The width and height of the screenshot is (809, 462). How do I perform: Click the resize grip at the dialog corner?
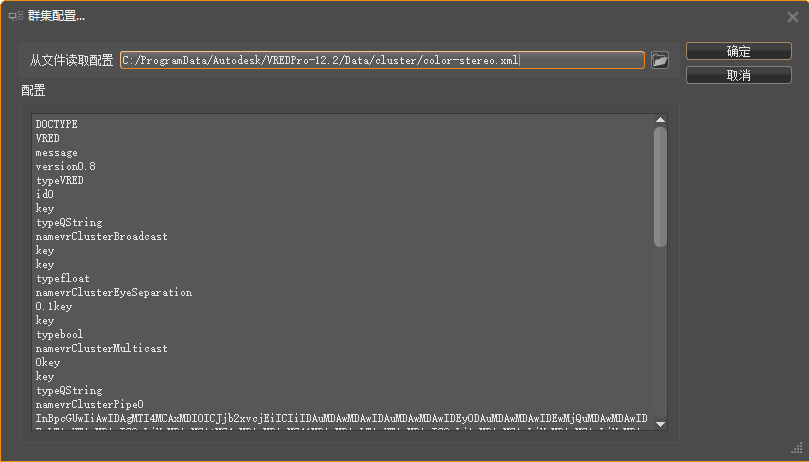(797, 448)
